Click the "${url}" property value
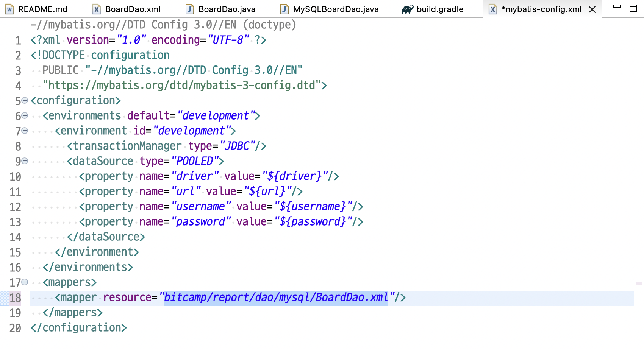Image resolution: width=644 pixels, height=349 pixels. click(x=268, y=191)
